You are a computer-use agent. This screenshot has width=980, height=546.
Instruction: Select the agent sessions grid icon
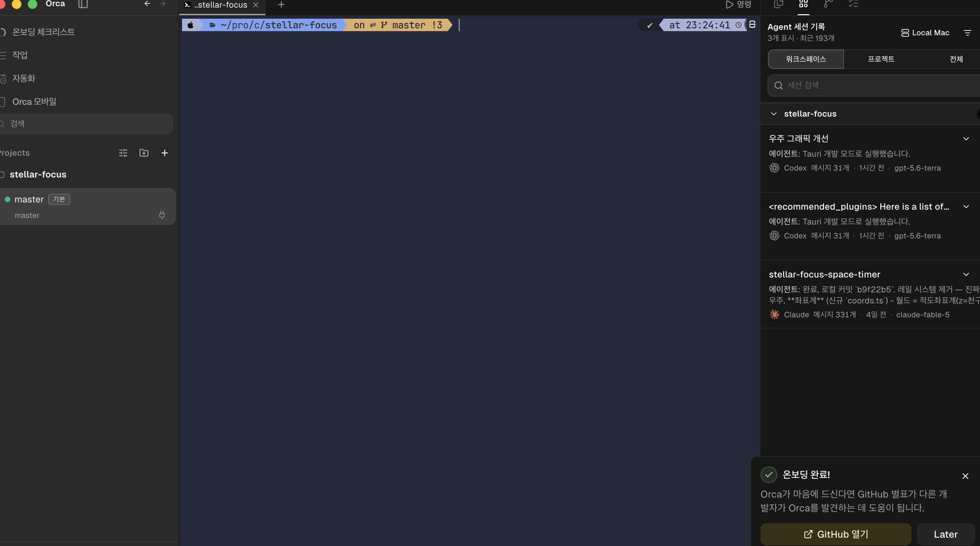pos(803,4)
